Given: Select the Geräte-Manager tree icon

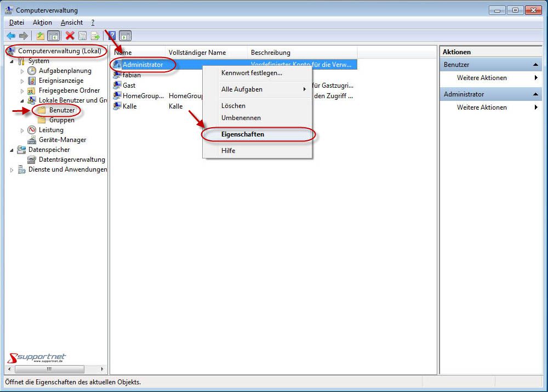Looking at the screenshot, I should (32, 140).
